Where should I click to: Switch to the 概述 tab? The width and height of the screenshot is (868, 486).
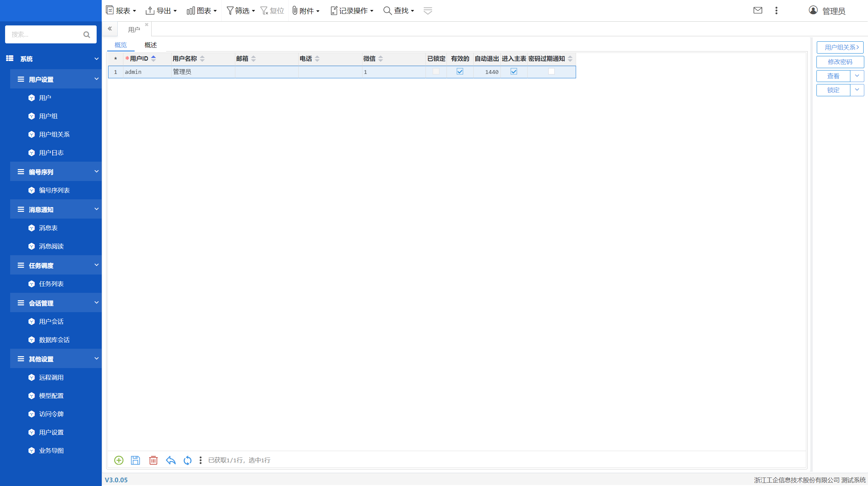pyautogui.click(x=151, y=45)
